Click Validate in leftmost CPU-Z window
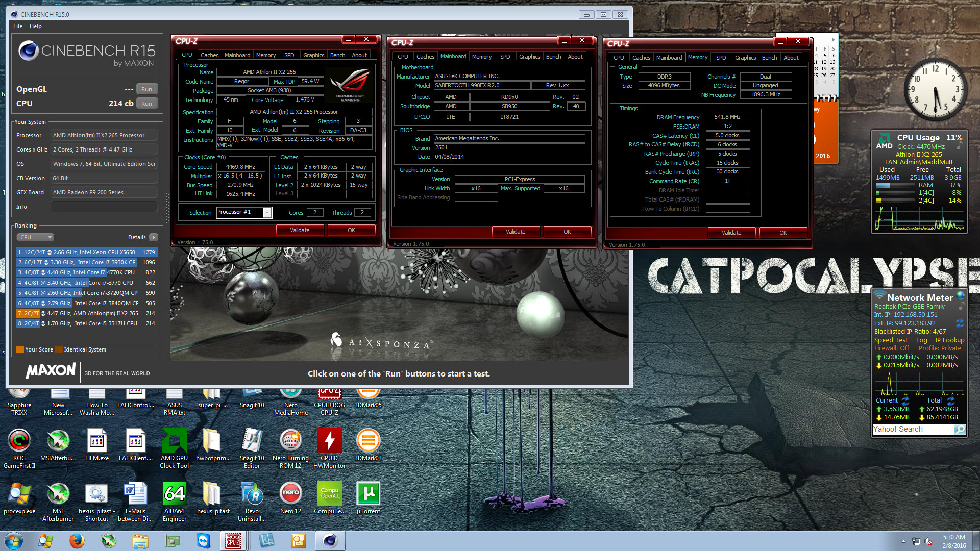This screenshot has width=980, height=551. coord(300,230)
